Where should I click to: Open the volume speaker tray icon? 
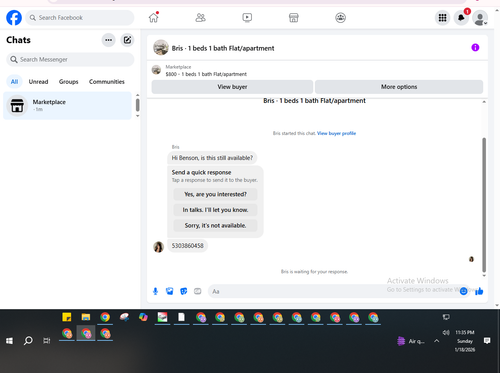point(446,332)
